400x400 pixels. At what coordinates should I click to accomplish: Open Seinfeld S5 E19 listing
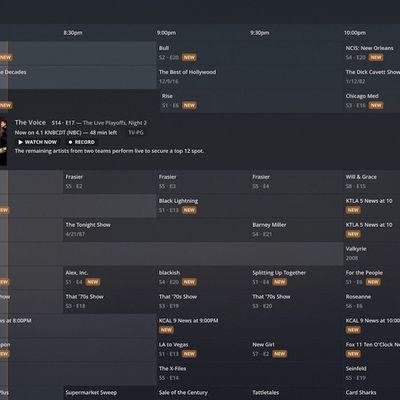pyautogui.click(x=372, y=374)
